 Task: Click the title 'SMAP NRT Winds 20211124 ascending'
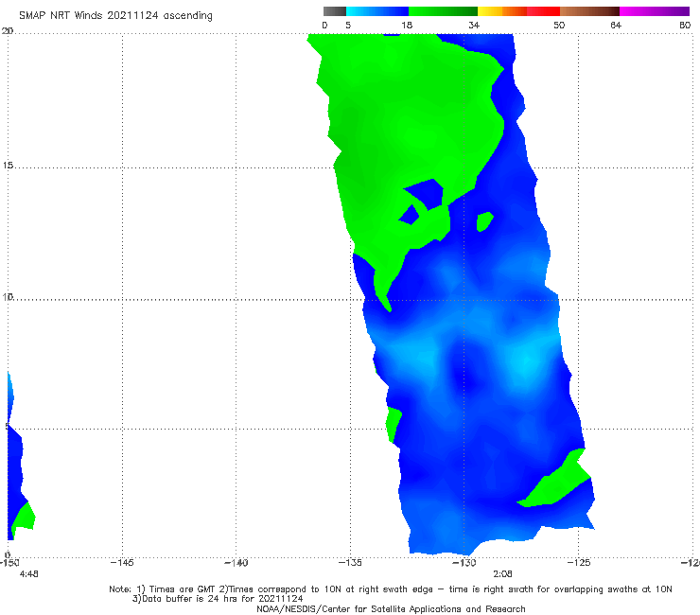pos(115,16)
